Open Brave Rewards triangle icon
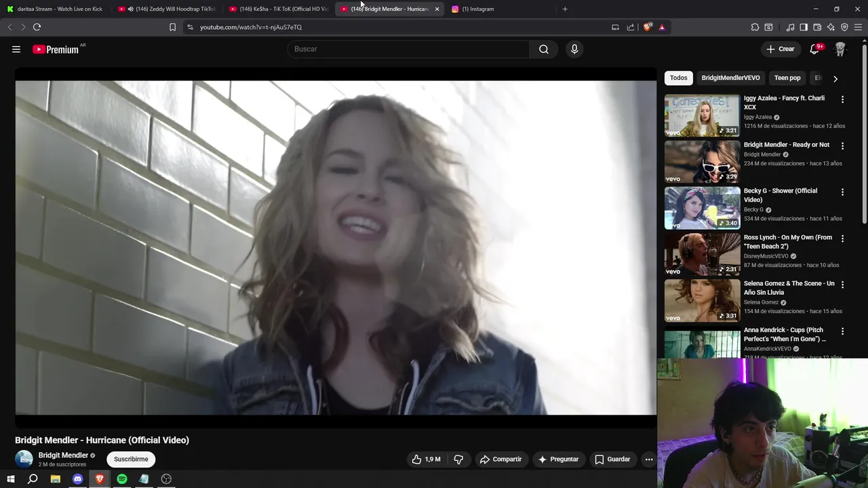 click(662, 27)
